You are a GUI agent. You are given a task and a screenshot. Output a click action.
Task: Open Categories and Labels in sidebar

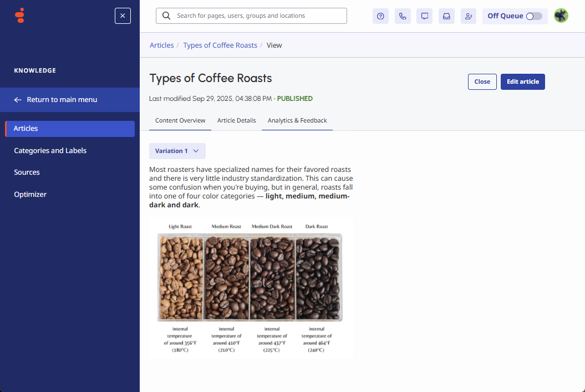[x=50, y=150]
